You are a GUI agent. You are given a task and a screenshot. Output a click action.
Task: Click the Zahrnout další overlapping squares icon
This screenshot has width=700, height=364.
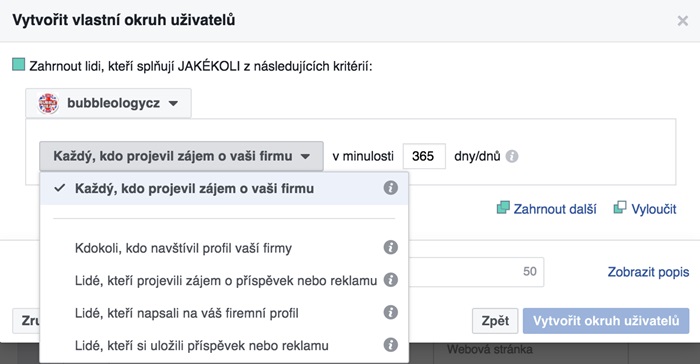(x=503, y=208)
